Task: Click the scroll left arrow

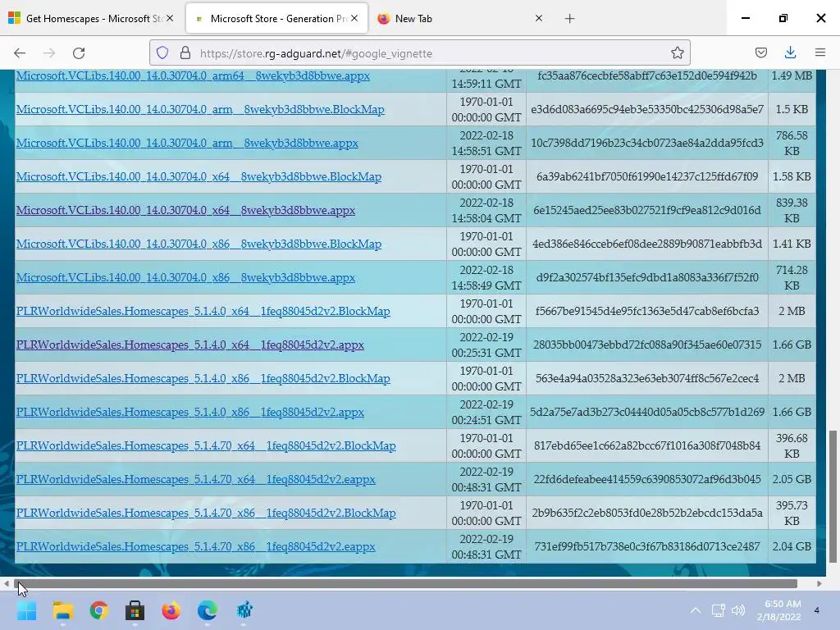Action: (6, 583)
